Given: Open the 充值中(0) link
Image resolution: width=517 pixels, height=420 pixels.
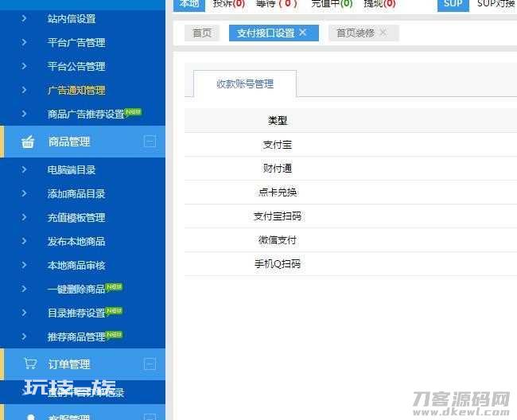Looking at the screenshot, I should point(332,4).
